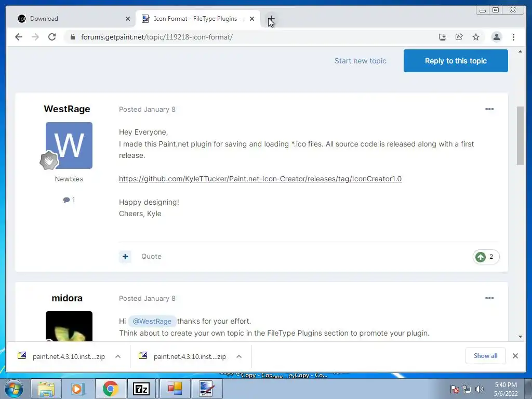Click Start new topic link
Viewport: 532px width, 399px height.
361,61
